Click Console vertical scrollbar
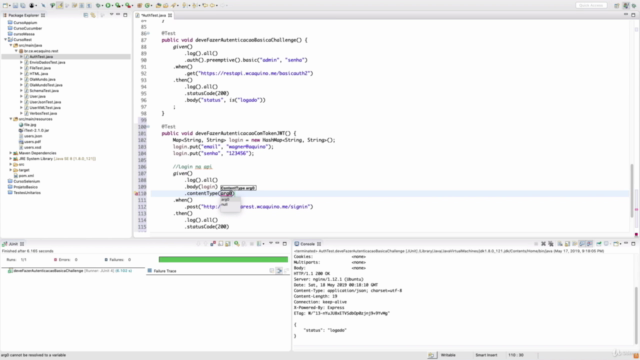Viewport: 640px width, 360px height. click(636, 315)
